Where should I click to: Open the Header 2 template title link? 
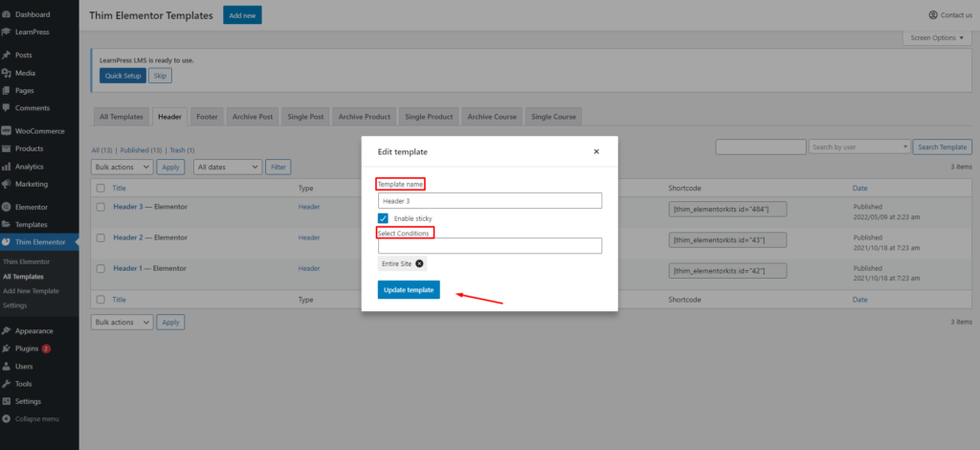pyautogui.click(x=128, y=237)
